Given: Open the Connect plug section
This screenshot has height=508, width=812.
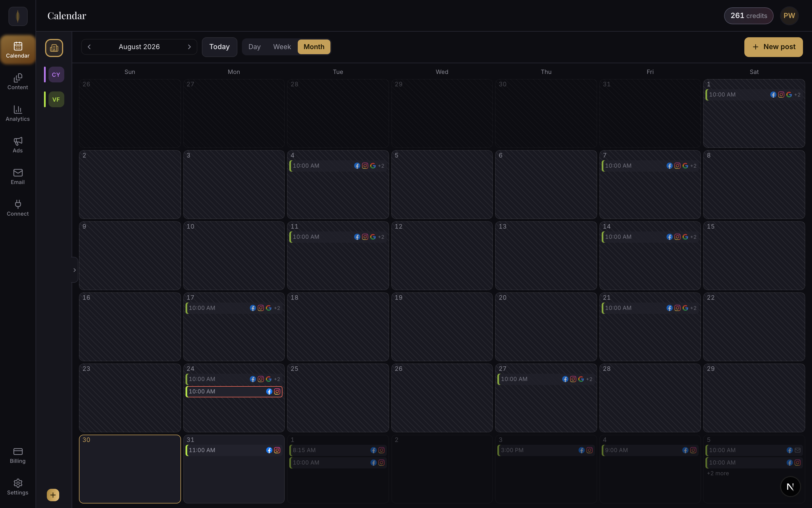Looking at the screenshot, I should coord(18,208).
